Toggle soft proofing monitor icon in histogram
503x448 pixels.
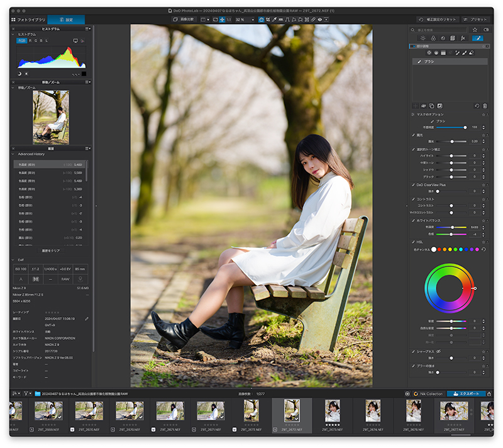point(75,41)
